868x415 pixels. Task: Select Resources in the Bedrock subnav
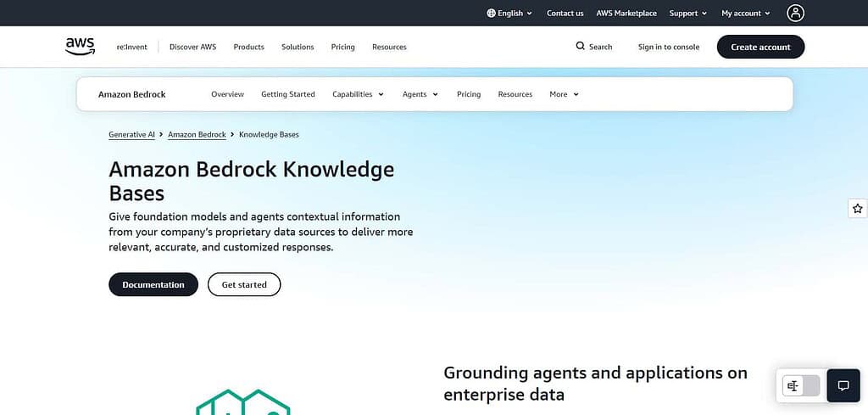(515, 94)
